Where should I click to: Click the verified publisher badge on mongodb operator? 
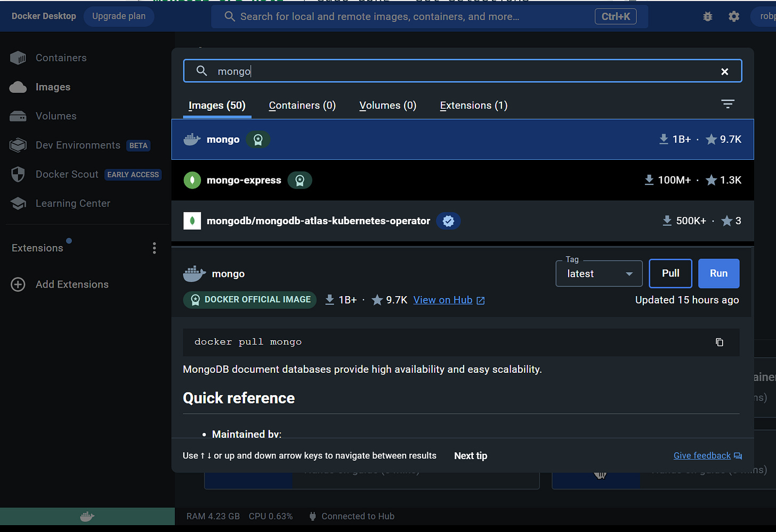(x=449, y=221)
